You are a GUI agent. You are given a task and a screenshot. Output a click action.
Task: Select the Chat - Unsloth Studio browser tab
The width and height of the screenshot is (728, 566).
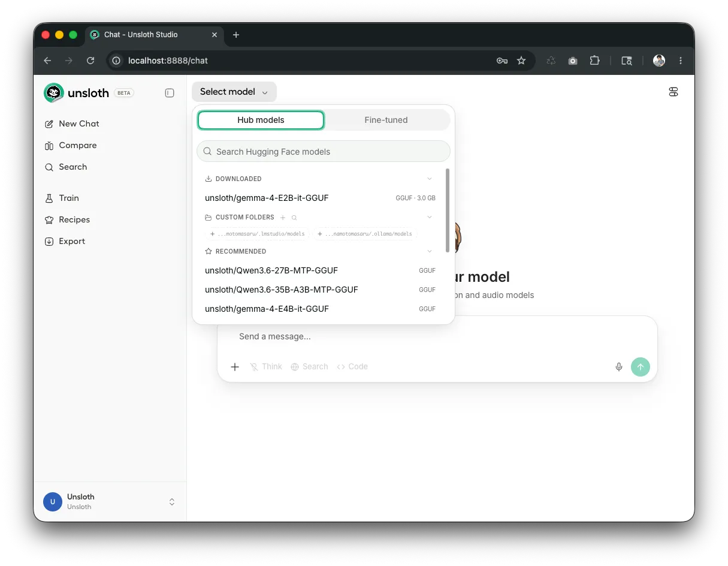pyautogui.click(x=155, y=35)
